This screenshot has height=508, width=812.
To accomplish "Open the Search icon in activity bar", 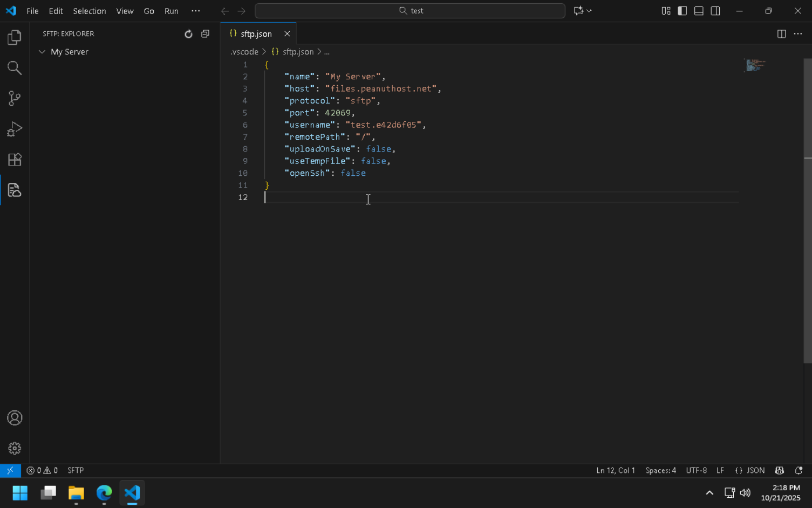I will point(15,68).
